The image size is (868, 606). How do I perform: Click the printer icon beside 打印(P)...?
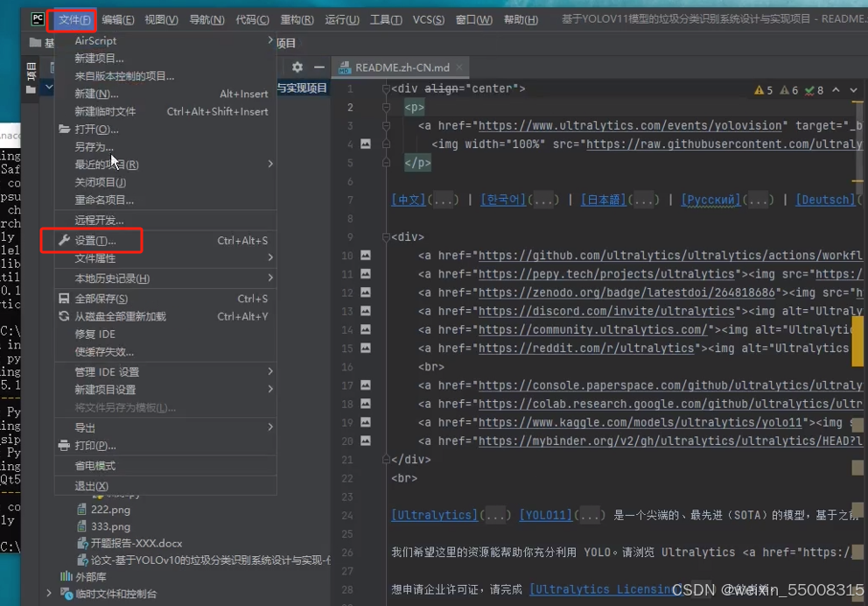(64, 446)
